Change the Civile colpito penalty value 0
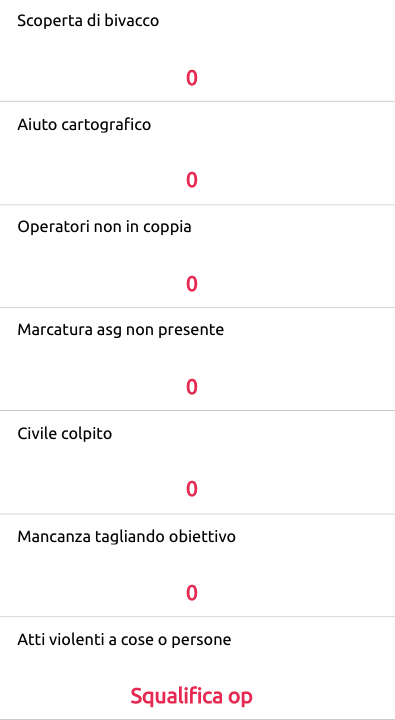 [192, 489]
